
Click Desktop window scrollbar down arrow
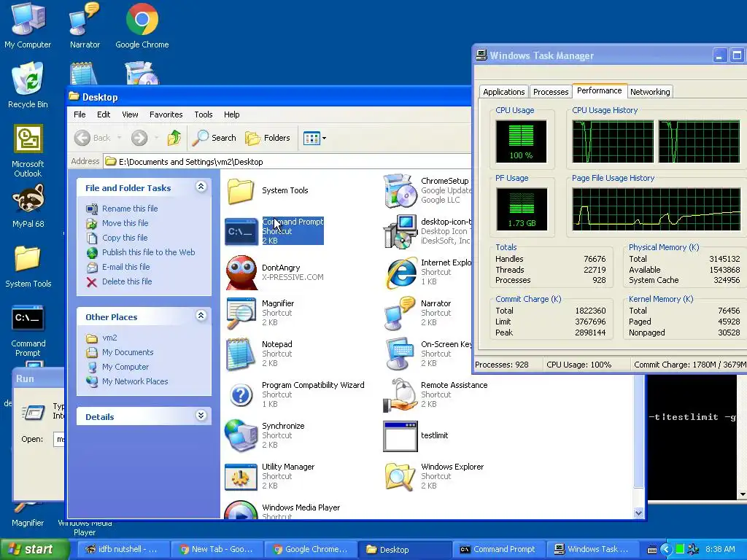(x=638, y=513)
